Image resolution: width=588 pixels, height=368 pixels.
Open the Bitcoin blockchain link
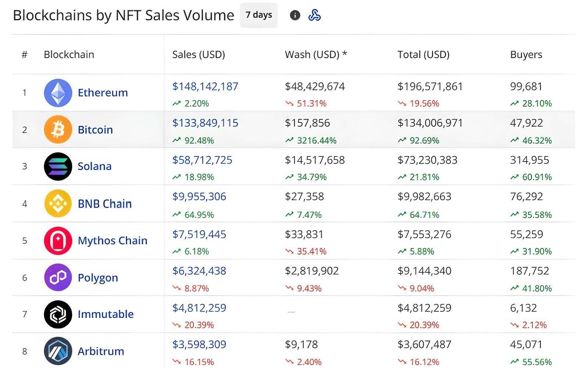pyautogui.click(x=95, y=130)
